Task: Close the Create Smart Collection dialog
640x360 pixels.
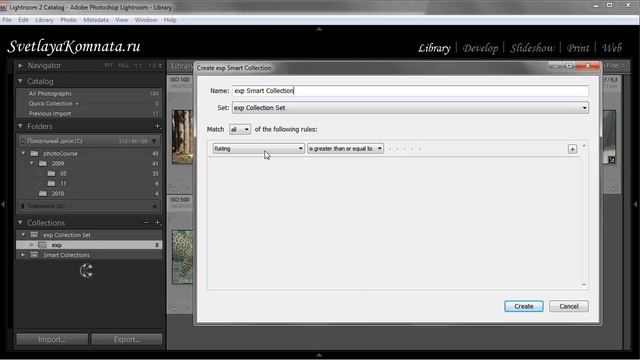Action: [x=588, y=66]
